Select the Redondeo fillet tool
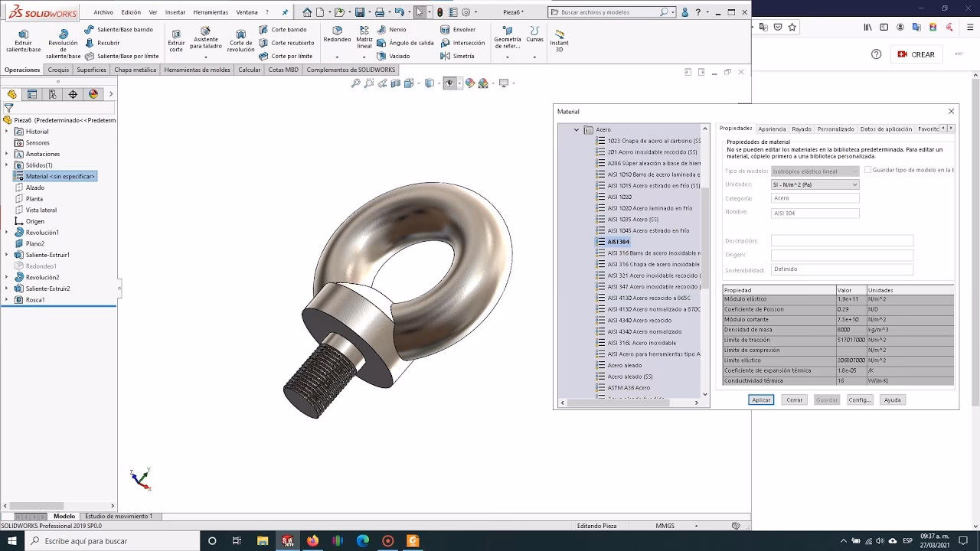This screenshot has width=980, height=551. [337, 35]
